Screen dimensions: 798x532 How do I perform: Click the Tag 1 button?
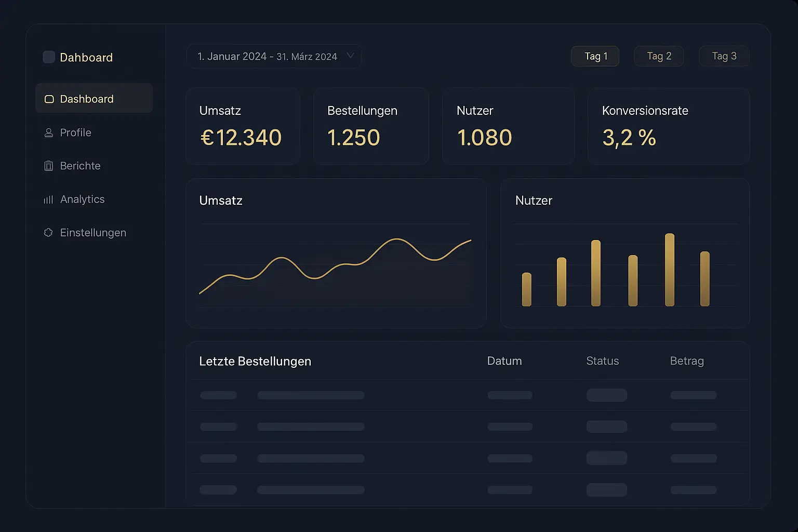594,56
